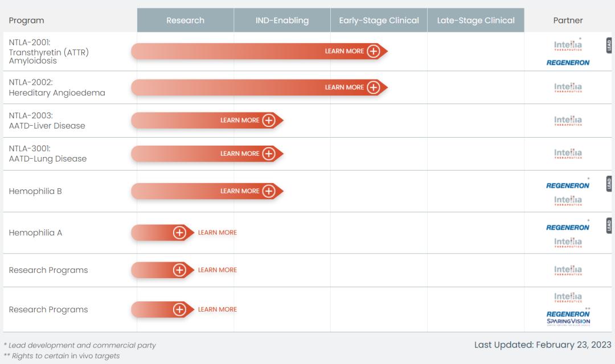Click the Hemophilia B program name
The image size is (615, 364).
[35, 191]
